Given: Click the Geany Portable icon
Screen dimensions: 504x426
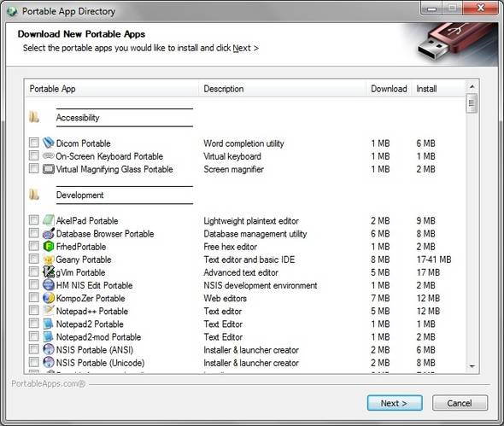Looking at the screenshot, I should 49,260.
